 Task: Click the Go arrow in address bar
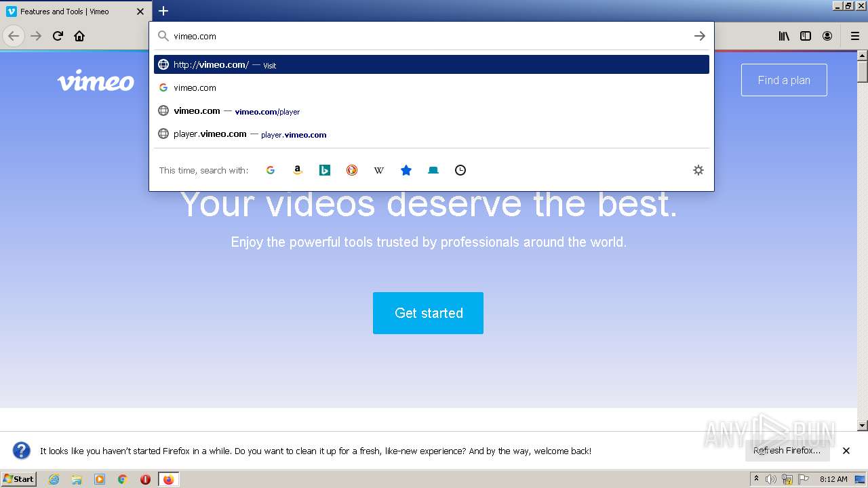[700, 36]
